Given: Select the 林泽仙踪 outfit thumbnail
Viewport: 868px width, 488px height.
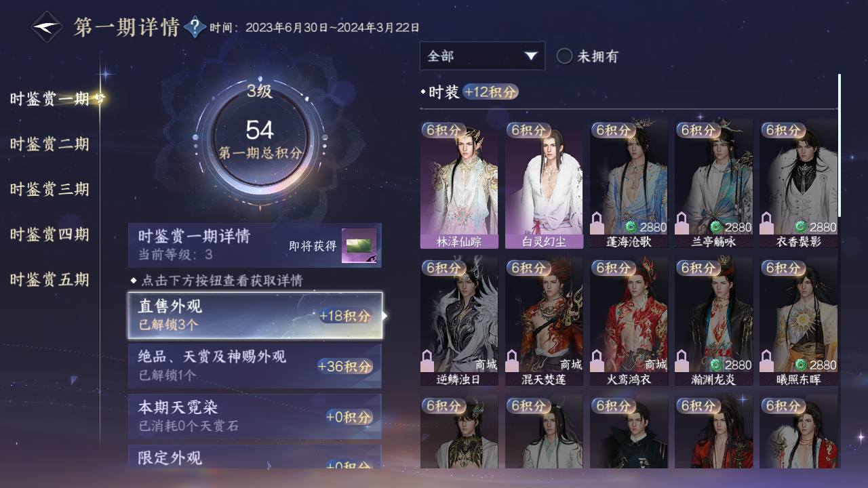Looking at the screenshot, I should [x=459, y=184].
